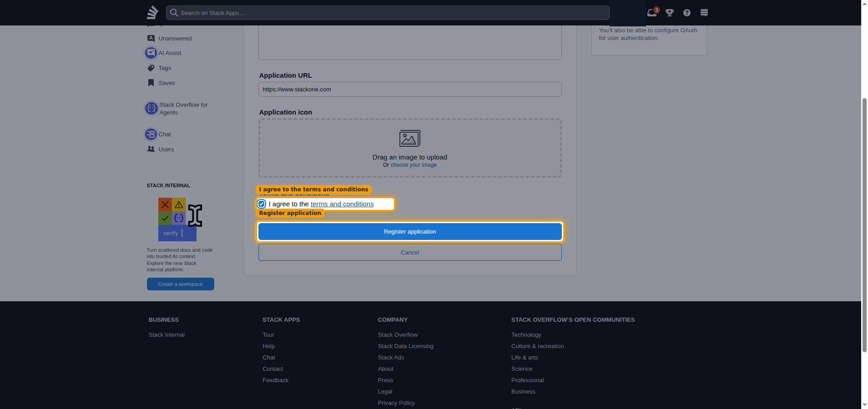Open Business communities footer link
Viewport: 868px width, 409px height.
point(523,392)
